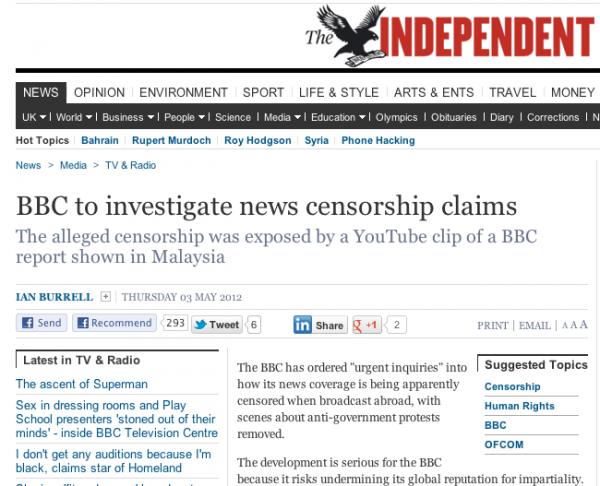Open the Sport section tab
This screenshot has width=600, height=486.
point(263,93)
